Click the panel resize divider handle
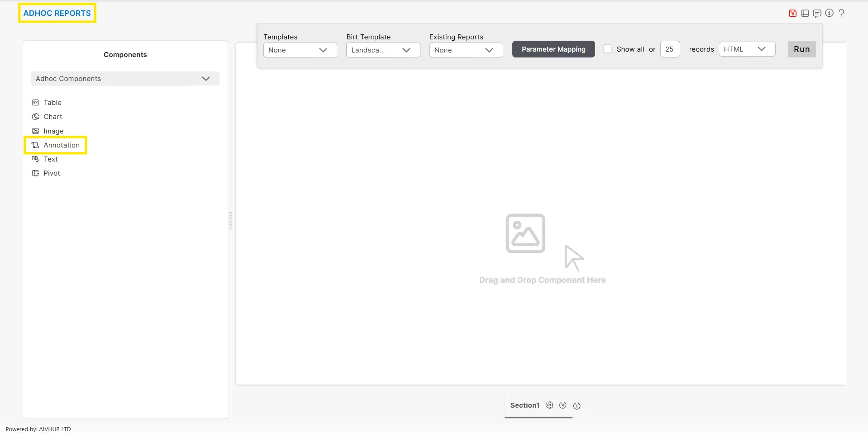Viewport: 868px width, 433px height. pyautogui.click(x=230, y=221)
